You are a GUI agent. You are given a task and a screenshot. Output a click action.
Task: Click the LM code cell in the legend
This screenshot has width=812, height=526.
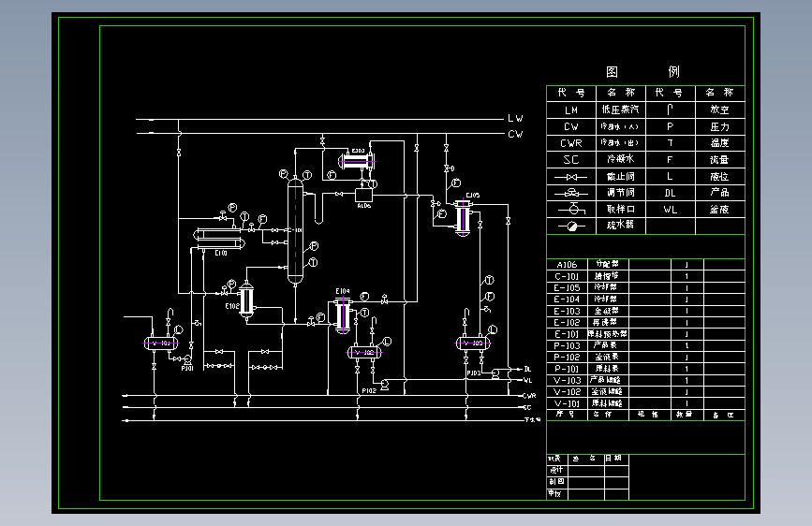click(x=571, y=110)
